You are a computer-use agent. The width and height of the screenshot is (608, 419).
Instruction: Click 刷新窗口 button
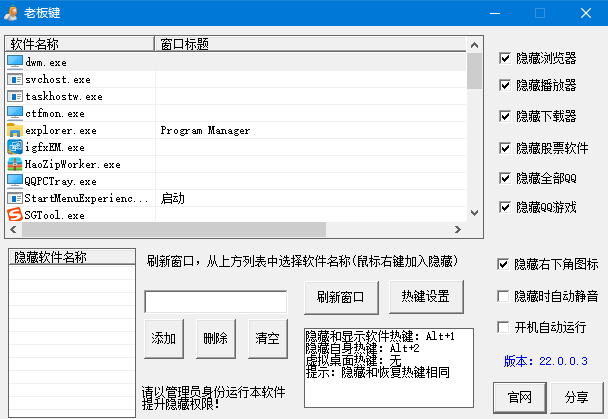click(x=341, y=297)
